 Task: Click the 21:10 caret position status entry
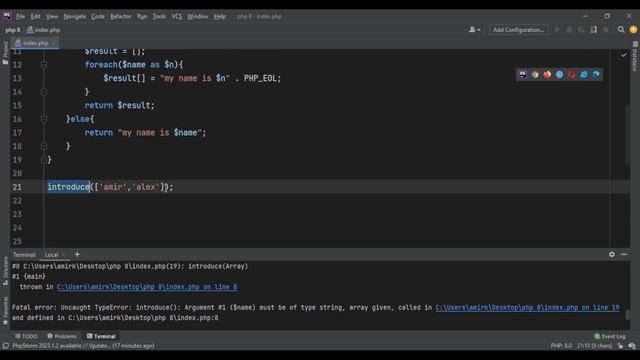click(594, 346)
